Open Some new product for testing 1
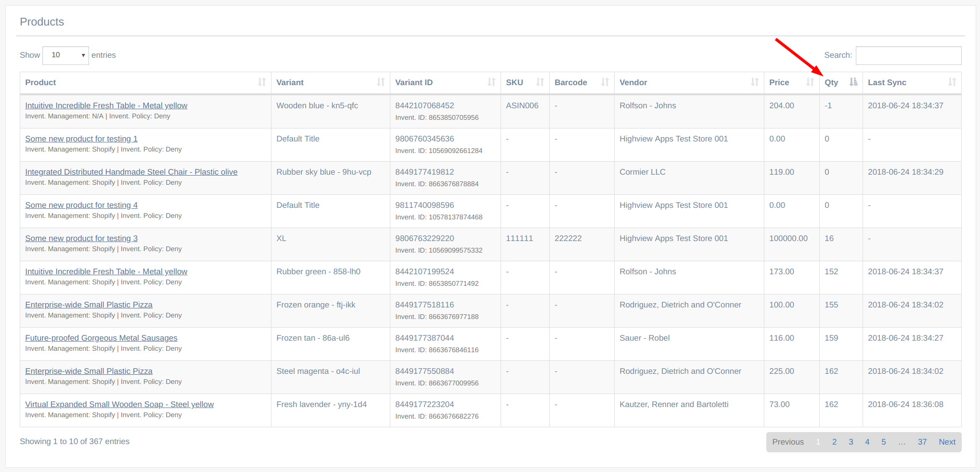 [81, 139]
